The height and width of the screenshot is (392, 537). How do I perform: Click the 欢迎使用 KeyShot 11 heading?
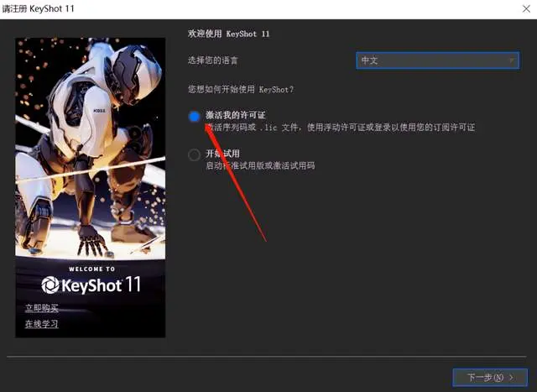[229, 34]
